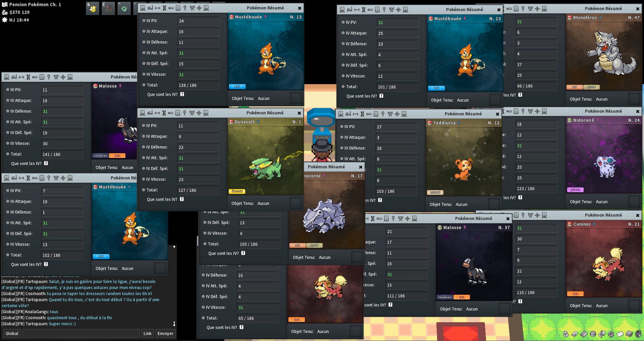The width and height of the screenshot is (644, 341).
Task: Click the 'électrik' type badge on Dynavolt
Action: pyautogui.click(x=237, y=191)
